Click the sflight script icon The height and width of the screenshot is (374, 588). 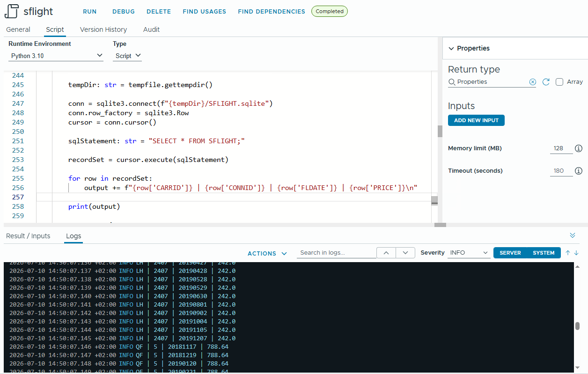[12, 11]
